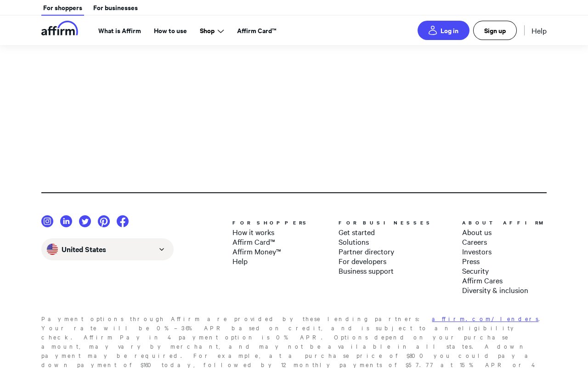Viewport: 588px width, 368px height.
Task: Open Affirm Card™ in the top navigation
Action: (257, 31)
